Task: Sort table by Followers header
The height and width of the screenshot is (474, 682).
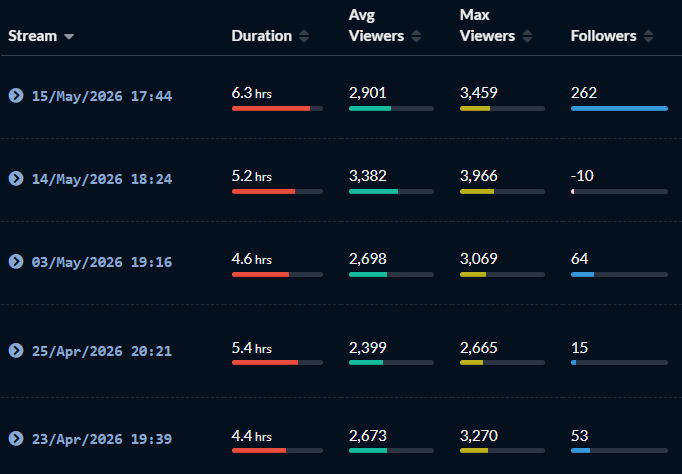Action: pyautogui.click(x=603, y=36)
